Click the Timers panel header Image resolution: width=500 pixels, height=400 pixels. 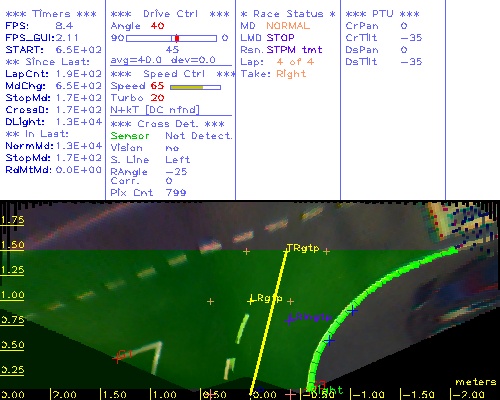tap(51, 14)
